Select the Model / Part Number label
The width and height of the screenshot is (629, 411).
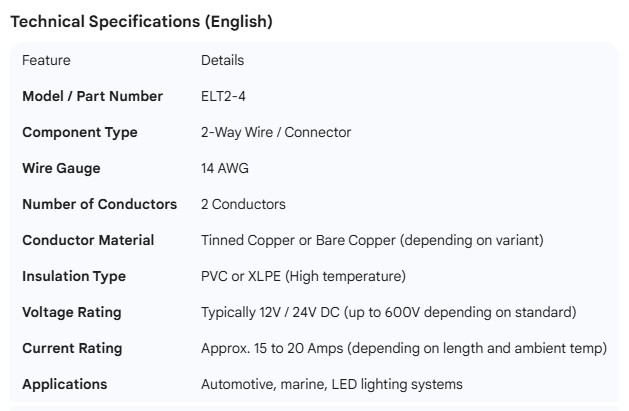click(92, 96)
